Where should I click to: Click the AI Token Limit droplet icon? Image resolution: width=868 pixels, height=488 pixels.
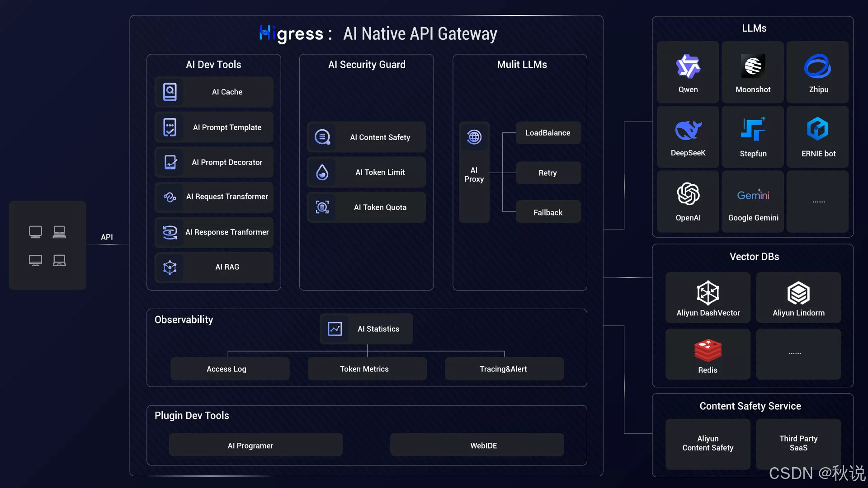(322, 173)
